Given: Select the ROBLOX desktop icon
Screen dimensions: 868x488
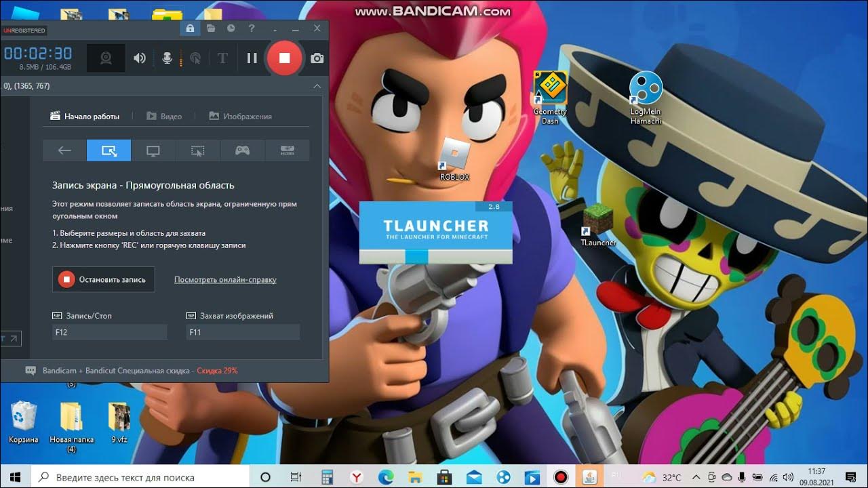Looking at the screenshot, I should 455,159.
